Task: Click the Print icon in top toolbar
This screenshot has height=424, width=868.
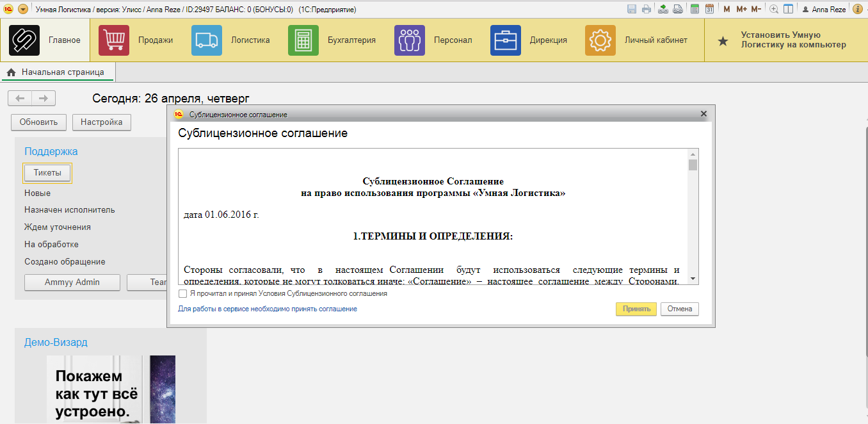Action: pyautogui.click(x=647, y=9)
